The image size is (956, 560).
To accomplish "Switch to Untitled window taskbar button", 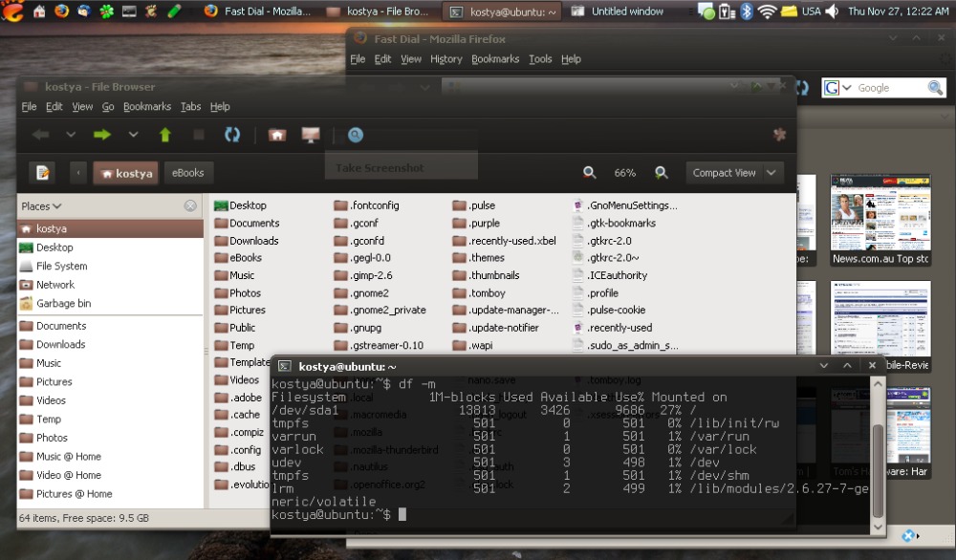I will click(x=619, y=11).
